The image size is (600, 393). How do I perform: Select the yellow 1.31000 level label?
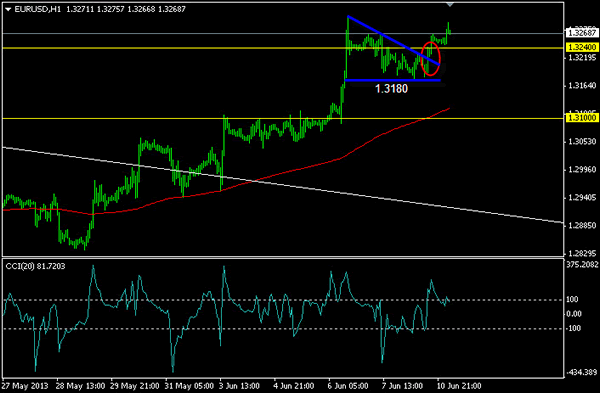[x=582, y=117]
